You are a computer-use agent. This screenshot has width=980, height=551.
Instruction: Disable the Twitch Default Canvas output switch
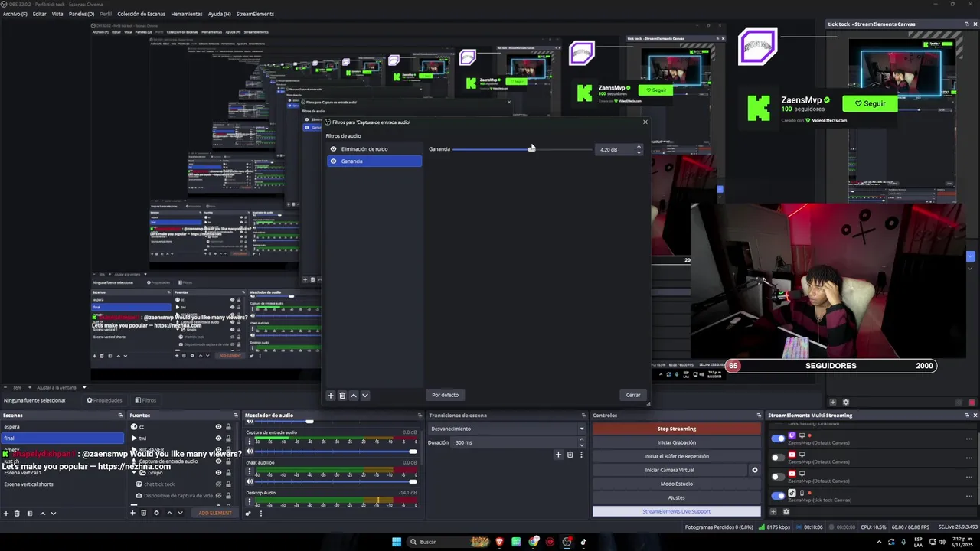coord(778,439)
